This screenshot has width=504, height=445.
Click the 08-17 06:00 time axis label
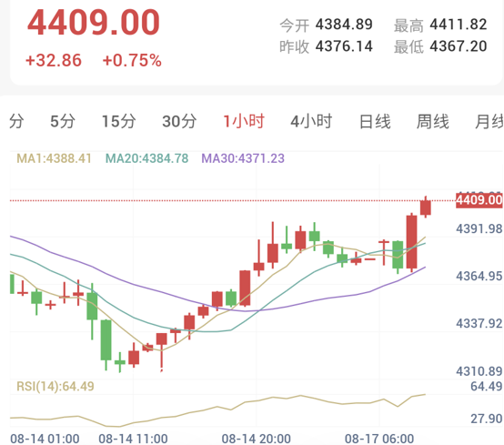point(379,439)
